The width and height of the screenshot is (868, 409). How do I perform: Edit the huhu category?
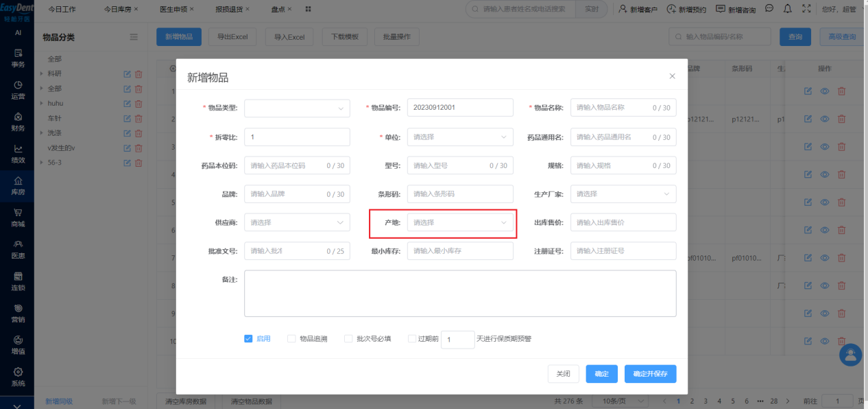127,104
